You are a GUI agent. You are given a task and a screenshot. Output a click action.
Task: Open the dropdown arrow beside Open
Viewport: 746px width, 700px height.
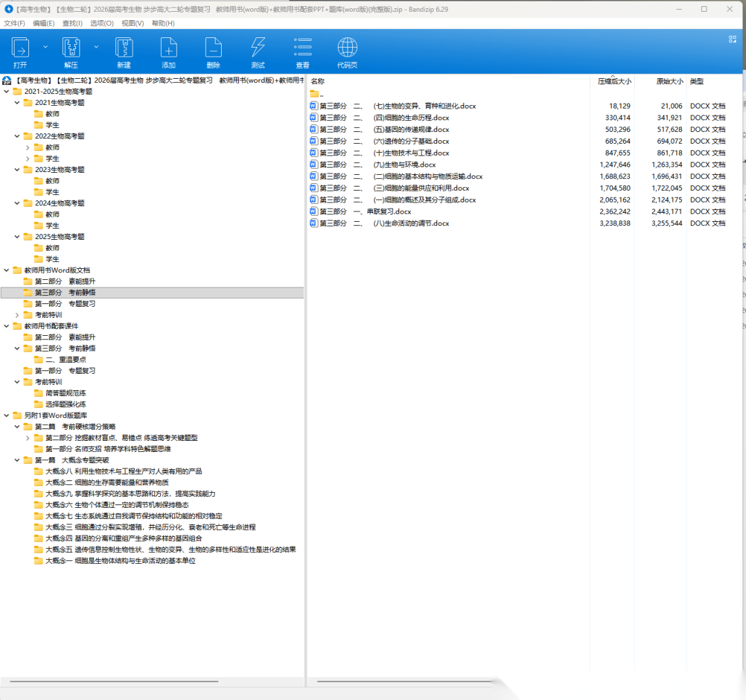pos(46,47)
